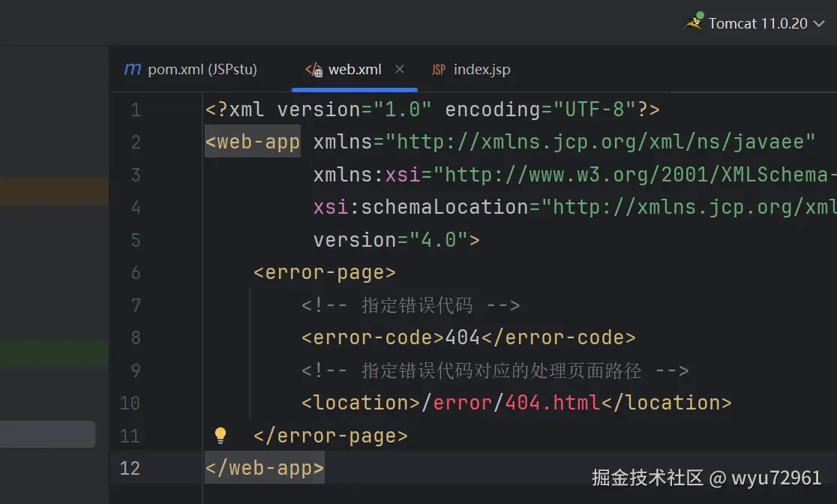Viewport: 837px width, 504px height.
Task: Close the web.xml tab
Action: click(x=399, y=69)
